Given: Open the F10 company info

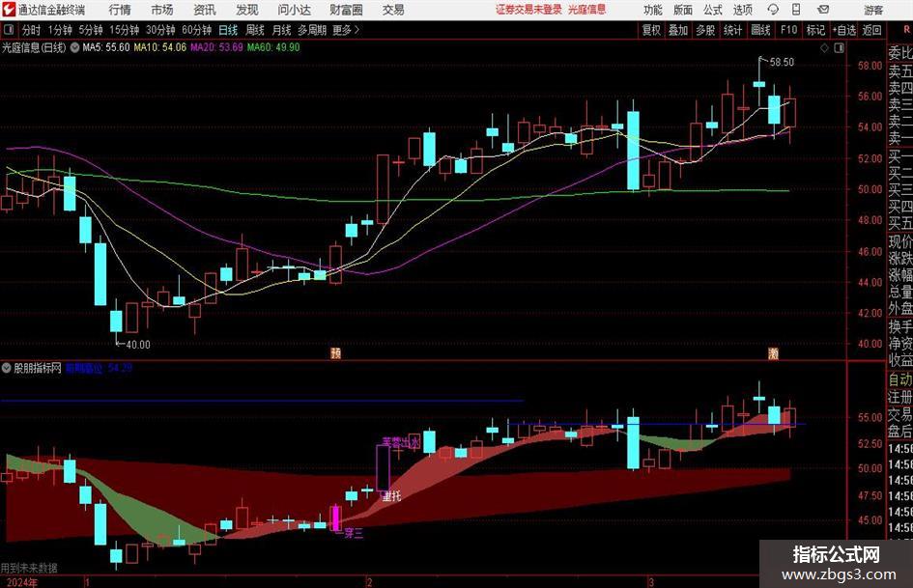Looking at the screenshot, I should (789, 30).
